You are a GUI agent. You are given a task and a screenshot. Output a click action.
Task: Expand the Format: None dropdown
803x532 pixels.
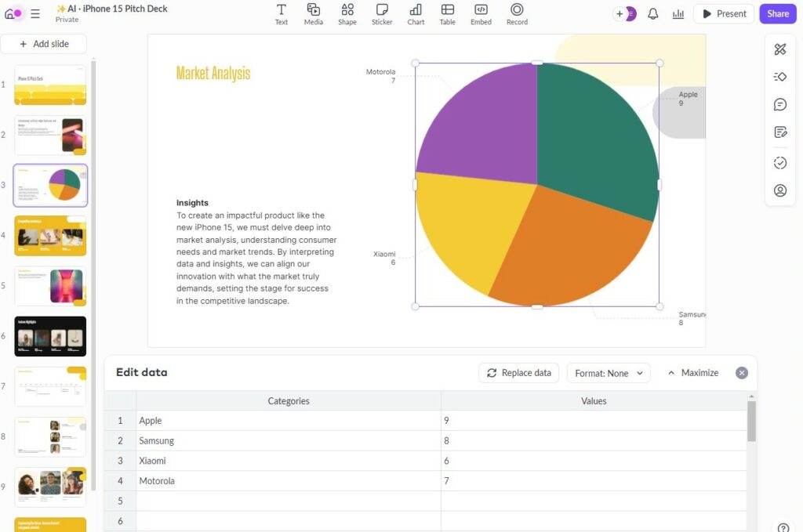(x=609, y=373)
